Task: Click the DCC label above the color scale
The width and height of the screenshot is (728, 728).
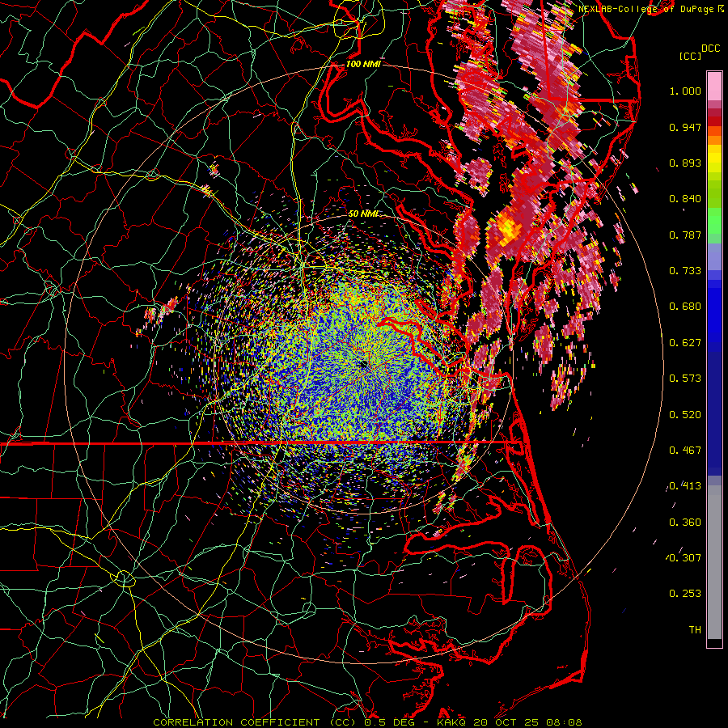Action: click(710, 49)
